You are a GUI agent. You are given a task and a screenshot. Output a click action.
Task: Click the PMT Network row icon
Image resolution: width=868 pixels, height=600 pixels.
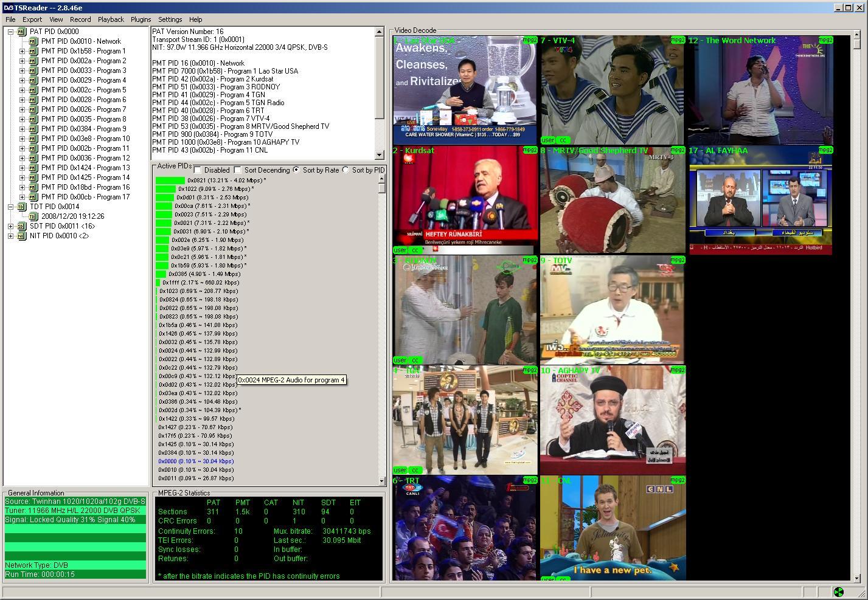coord(33,41)
